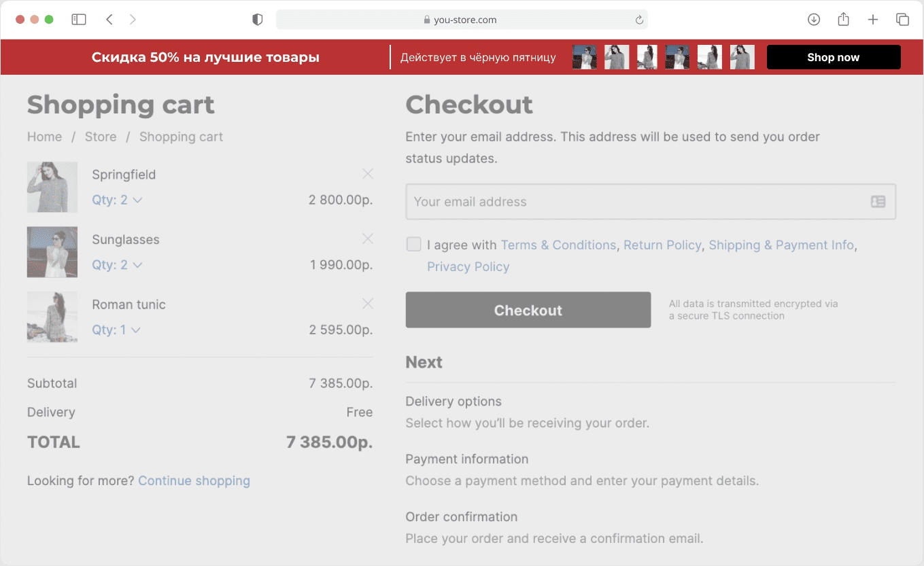Reload the page with the refresh icon
This screenshot has height=566, width=924.
(x=638, y=20)
